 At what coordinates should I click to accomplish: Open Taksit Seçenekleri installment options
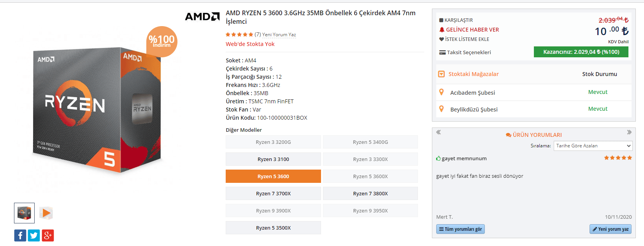pos(465,52)
